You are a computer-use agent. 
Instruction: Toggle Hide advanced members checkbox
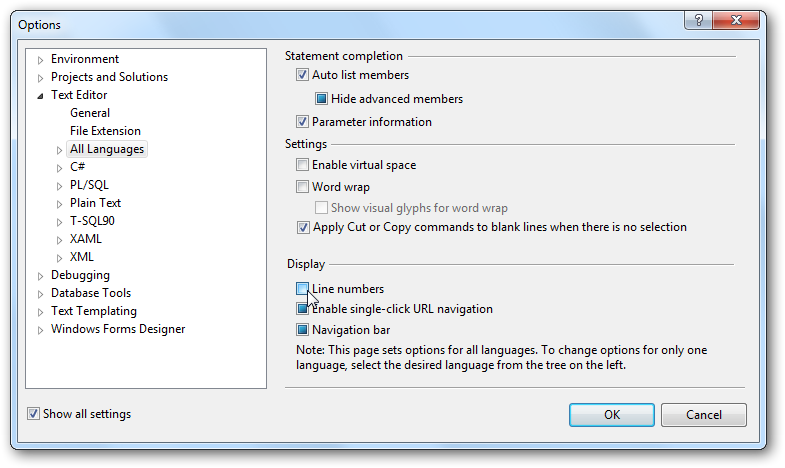pyautogui.click(x=322, y=99)
